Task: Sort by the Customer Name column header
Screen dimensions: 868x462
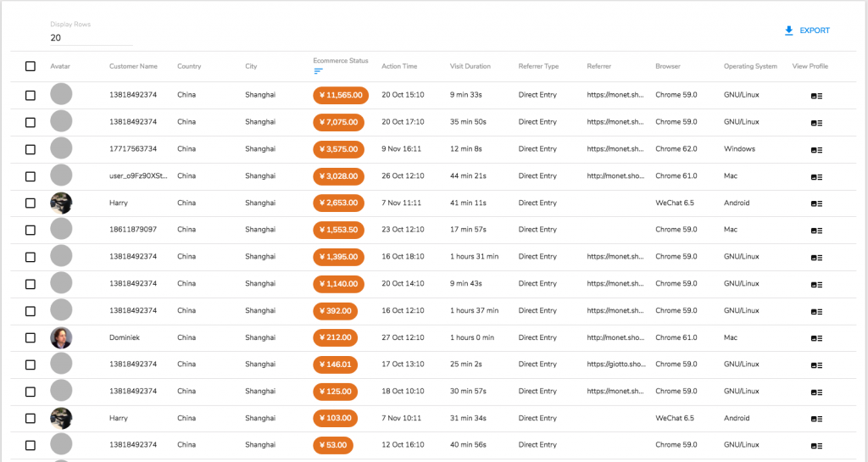Action: (x=133, y=66)
